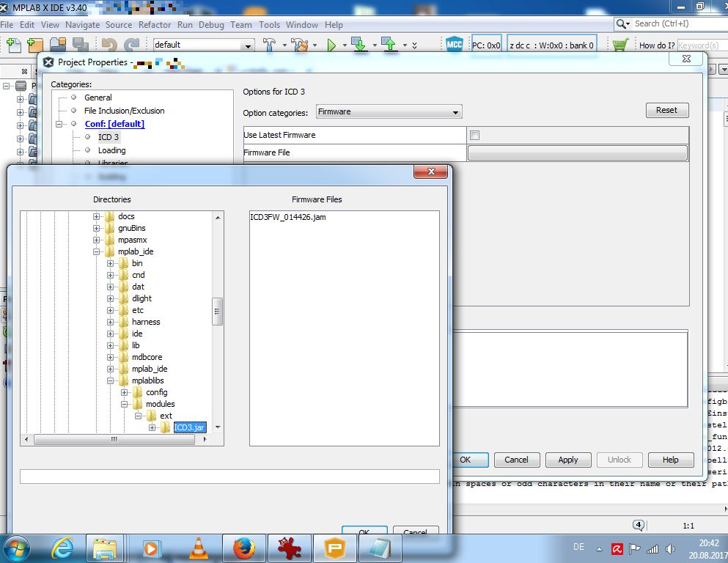Screen dimensions: 728x563
Task: Click the New Project toolbar icon
Action: tap(34, 45)
